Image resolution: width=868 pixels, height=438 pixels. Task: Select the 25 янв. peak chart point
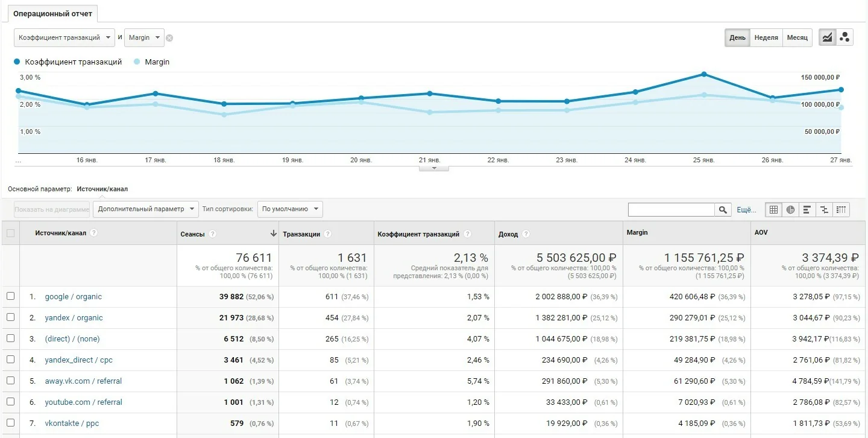(x=703, y=74)
